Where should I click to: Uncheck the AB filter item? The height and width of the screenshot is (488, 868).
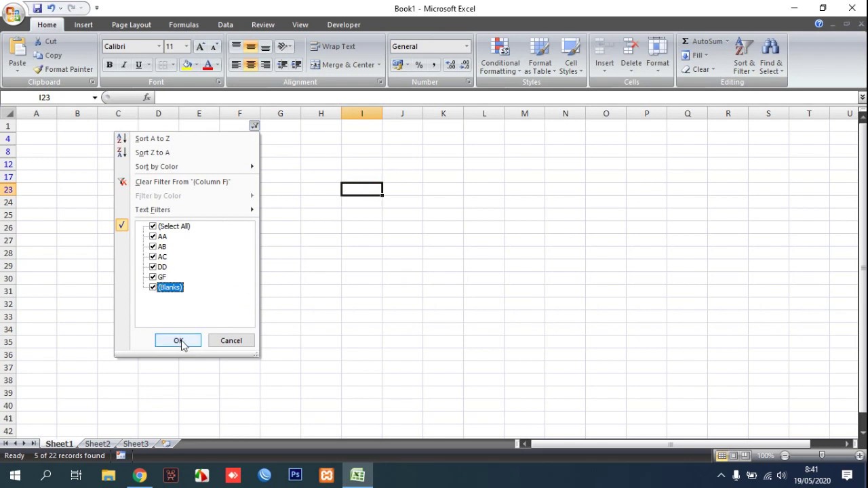[153, 247]
